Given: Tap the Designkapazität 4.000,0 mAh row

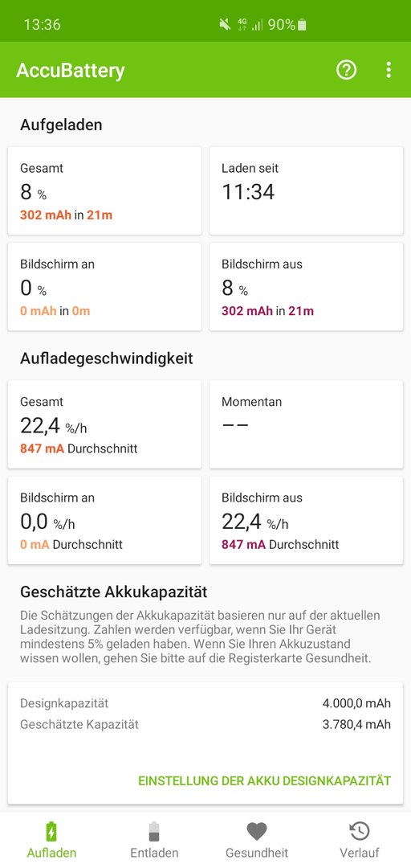Looking at the screenshot, I should click(205, 703).
